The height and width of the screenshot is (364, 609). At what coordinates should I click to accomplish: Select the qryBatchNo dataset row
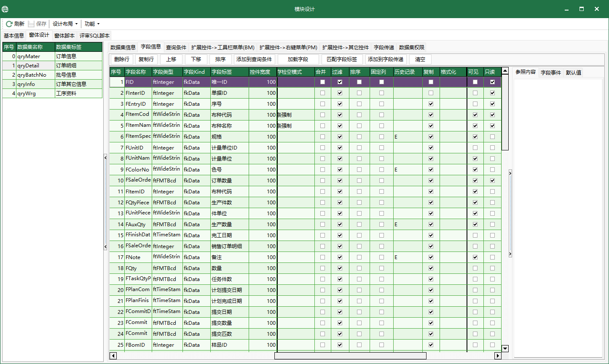(x=32, y=75)
